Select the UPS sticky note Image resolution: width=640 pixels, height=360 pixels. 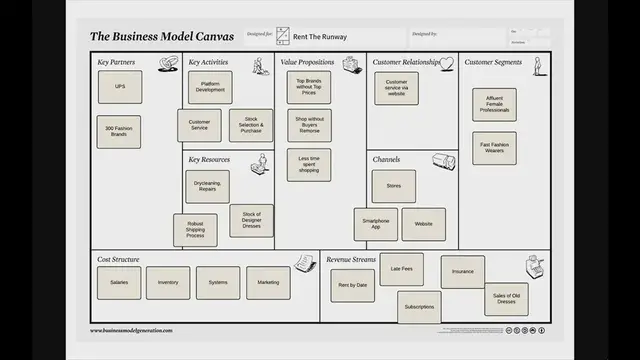click(x=120, y=87)
